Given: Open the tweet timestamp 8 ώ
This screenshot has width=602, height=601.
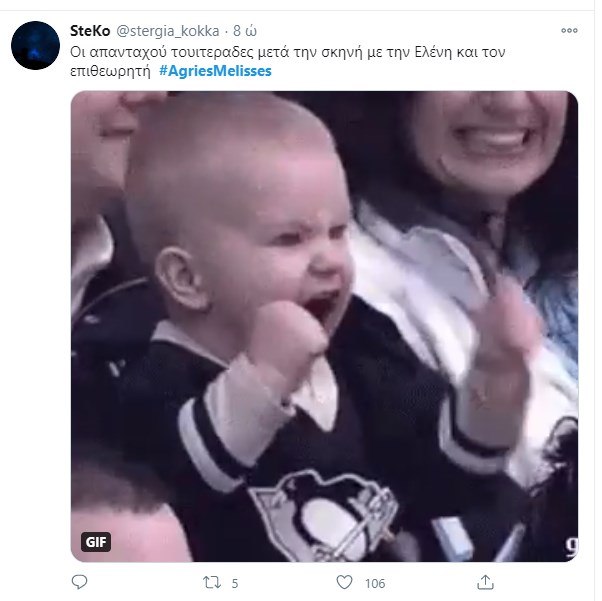Looking at the screenshot, I should click(x=245, y=31).
